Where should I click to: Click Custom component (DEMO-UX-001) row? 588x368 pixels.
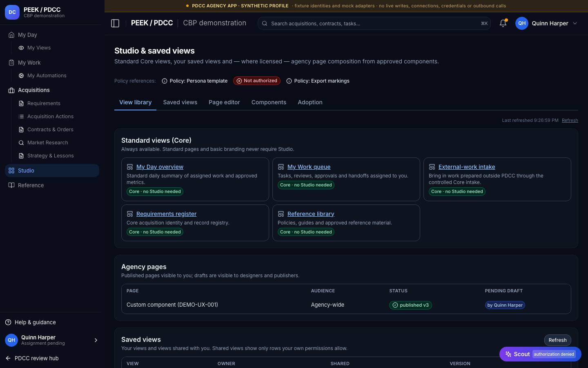tap(346, 305)
